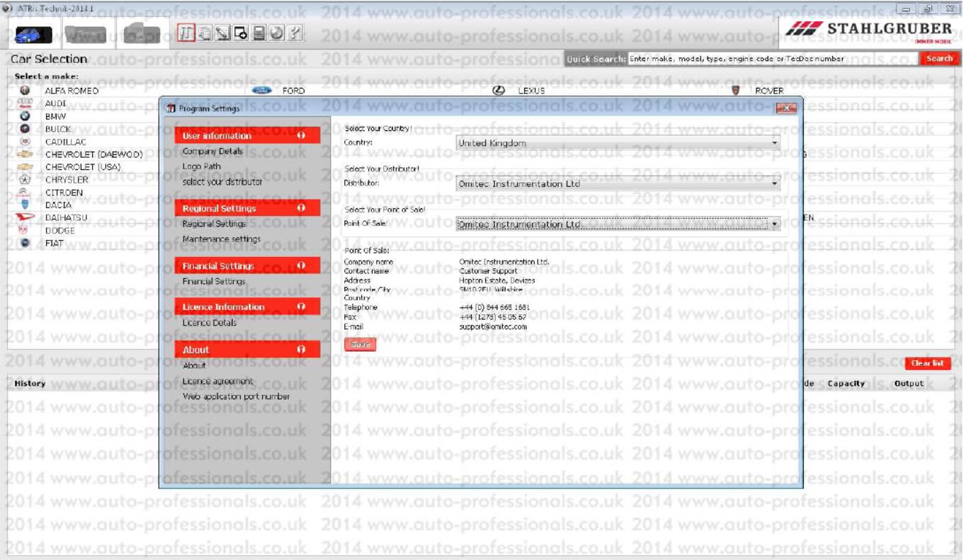The height and width of the screenshot is (560, 966).
Task: Open Financial Settings item under the header
Action: coord(214,281)
